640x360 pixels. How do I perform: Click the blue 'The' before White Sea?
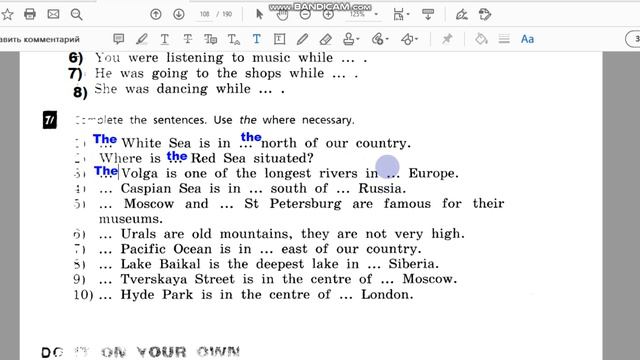click(x=105, y=139)
